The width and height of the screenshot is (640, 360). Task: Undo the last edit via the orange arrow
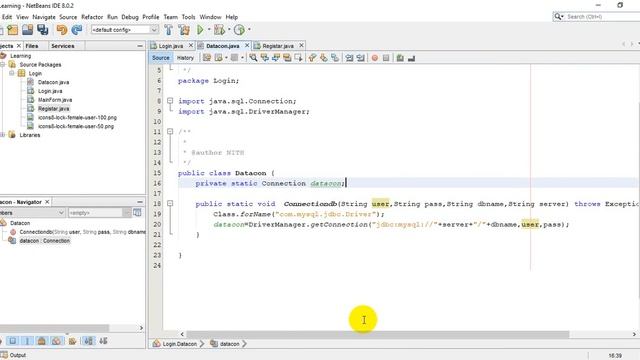(x=62, y=30)
